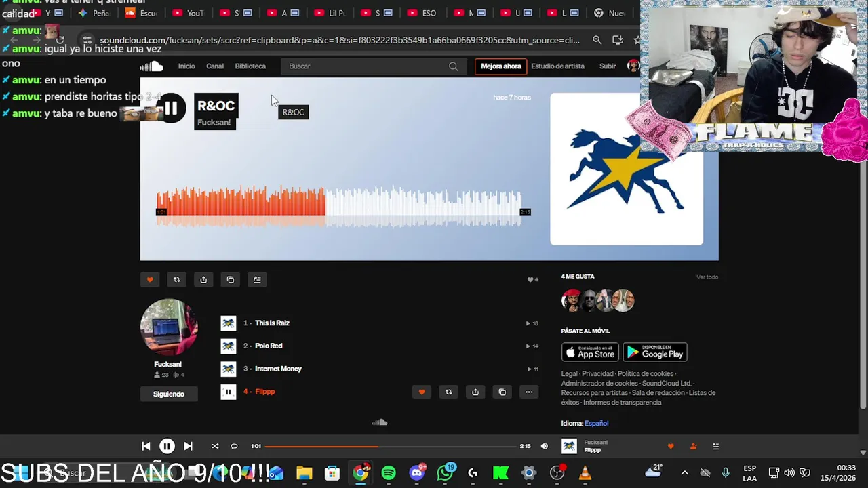The width and height of the screenshot is (868, 488).
Task: Click Subir to upload
Action: (x=608, y=66)
